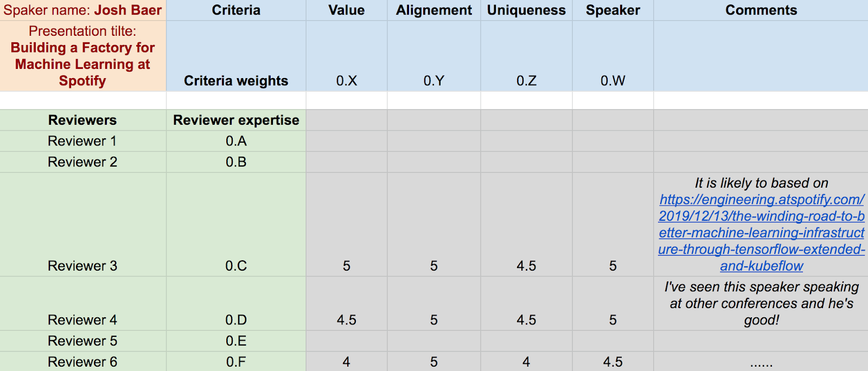This screenshot has height=371, width=868.
Task: Click the 0.W speaker weight cell
Action: 612,81
